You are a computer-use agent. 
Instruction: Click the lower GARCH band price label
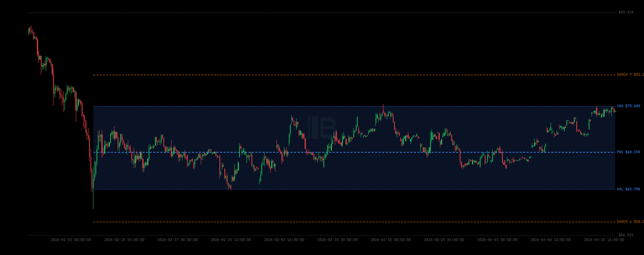click(x=630, y=221)
